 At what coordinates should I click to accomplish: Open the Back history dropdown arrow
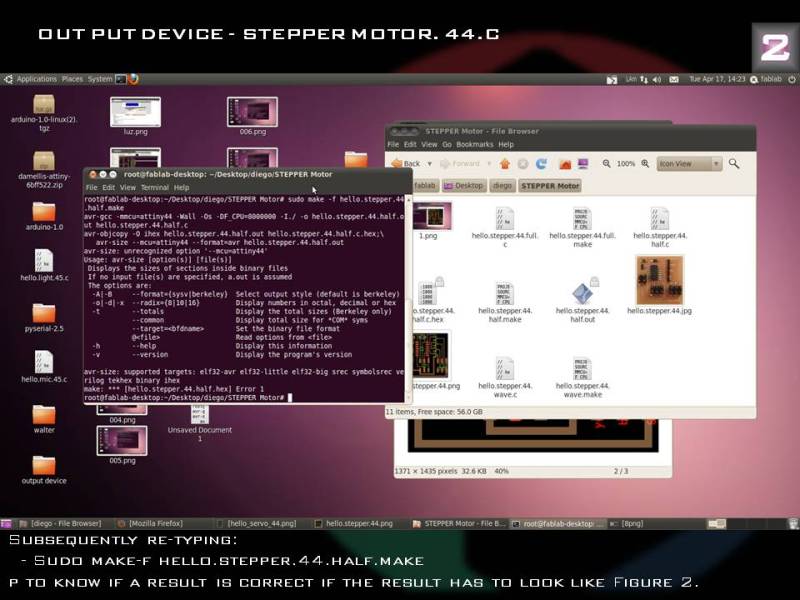[x=430, y=164]
